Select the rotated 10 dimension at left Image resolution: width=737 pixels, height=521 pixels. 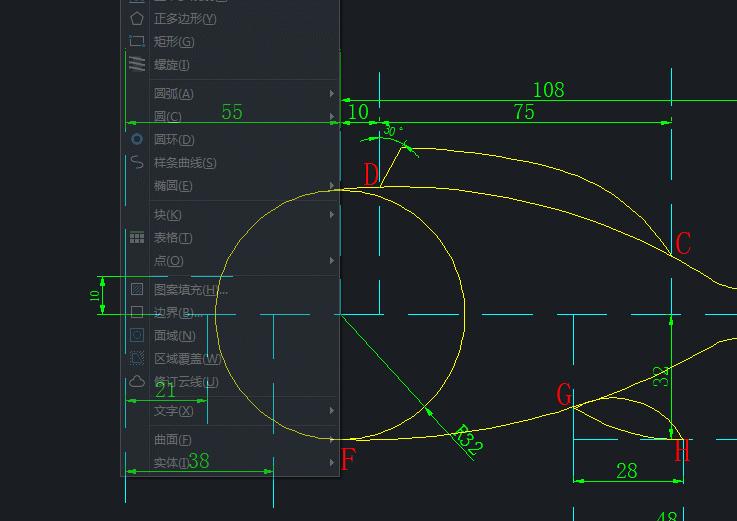tap(94, 296)
